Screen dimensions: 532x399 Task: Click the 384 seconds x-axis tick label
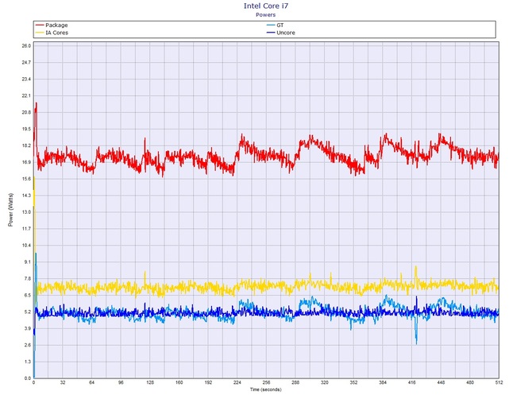[x=383, y=382]
